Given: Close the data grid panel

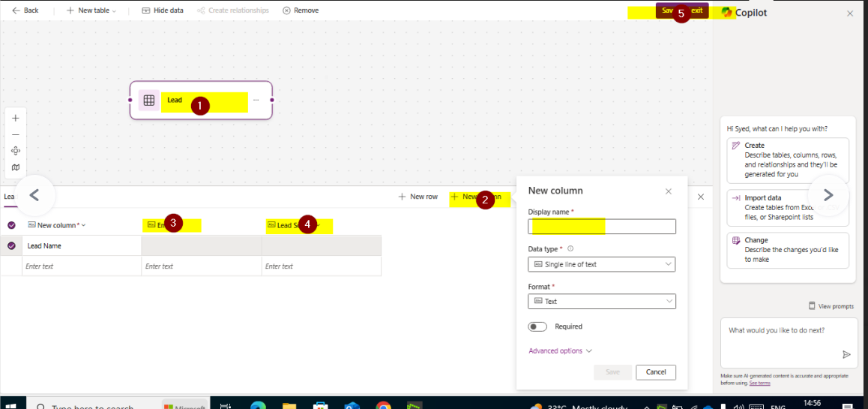Looking at the screenshot, I should [x=701, y=197].
